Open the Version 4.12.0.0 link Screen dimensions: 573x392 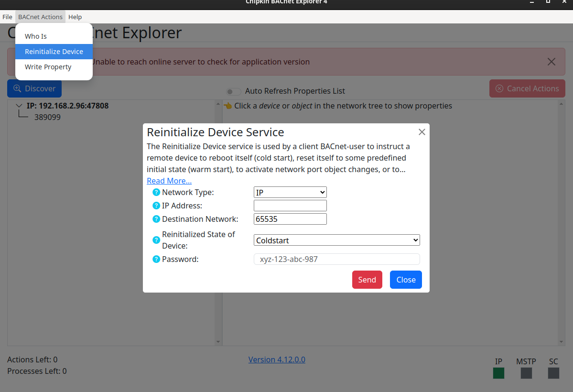pyautogui.click(x=277, y=359)
